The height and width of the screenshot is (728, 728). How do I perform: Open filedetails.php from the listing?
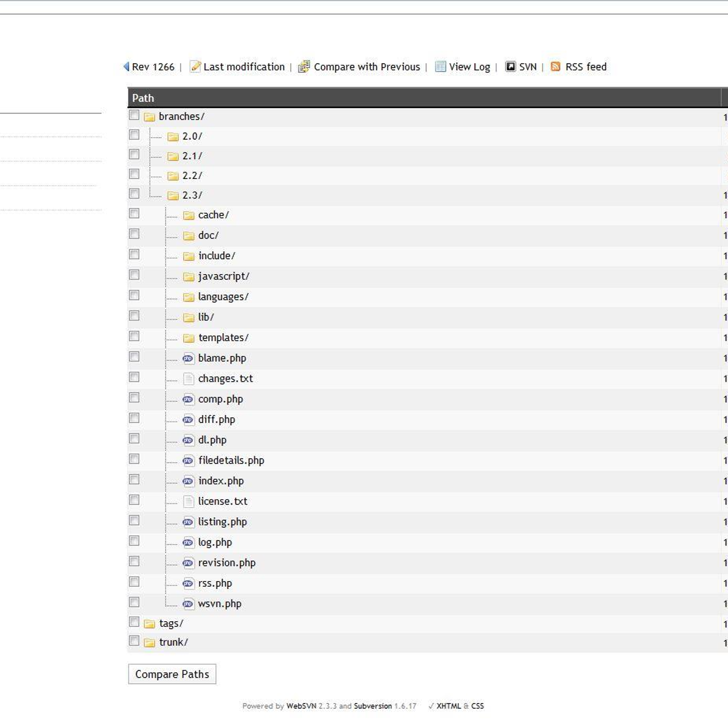click(x=231, y=460)
